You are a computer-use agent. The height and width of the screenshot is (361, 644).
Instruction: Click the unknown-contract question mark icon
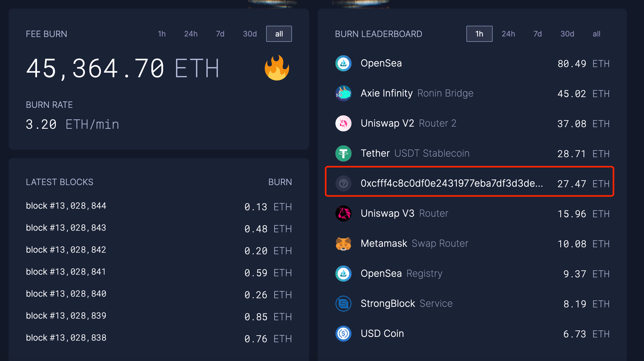pos(343,183)
